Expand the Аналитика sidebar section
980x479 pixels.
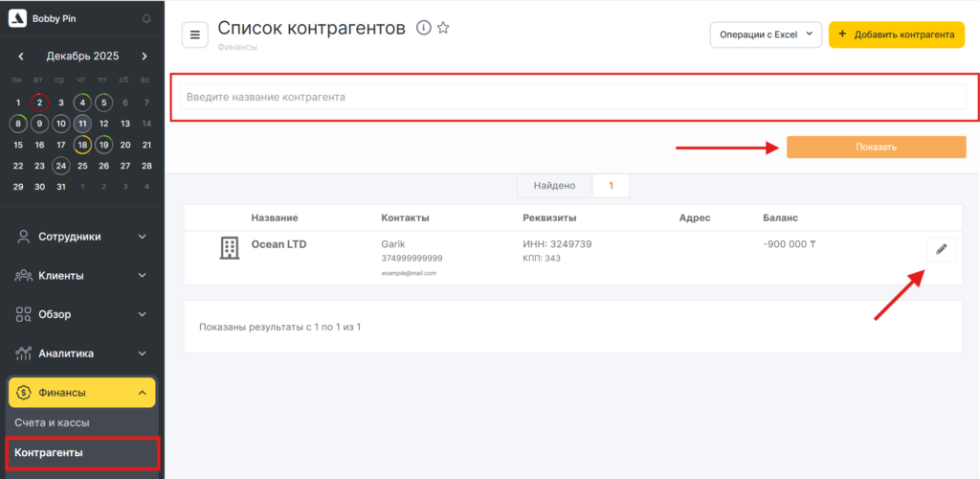click(x=81, y=354)
